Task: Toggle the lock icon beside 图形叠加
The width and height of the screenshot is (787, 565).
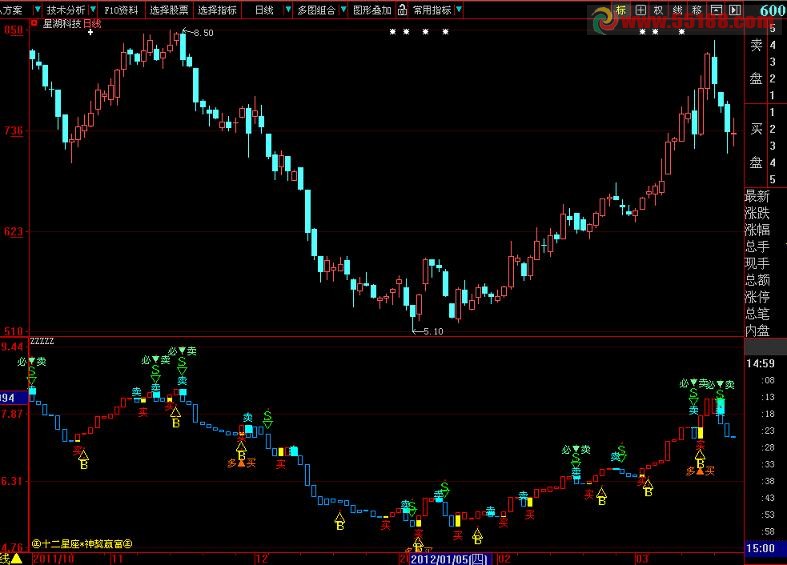Action: pos(403,10)
